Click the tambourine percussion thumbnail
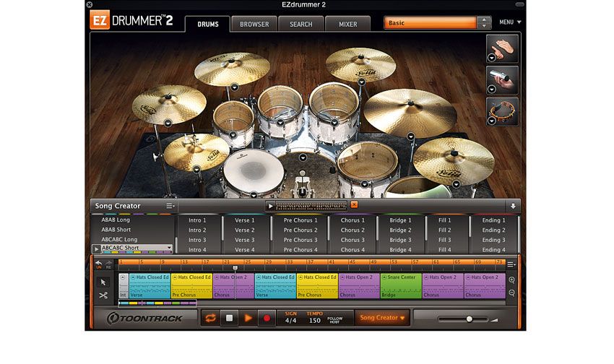The image size is (614, 364). pyautogui.click(x=502, y=111)
